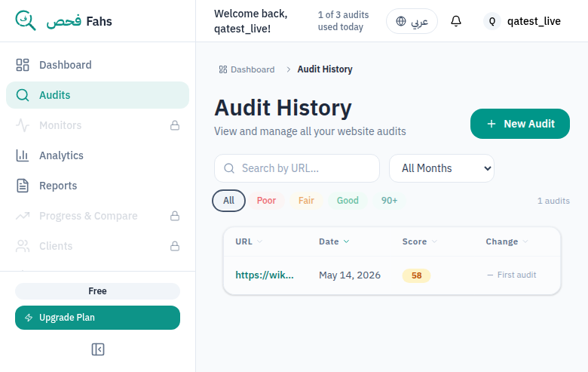Open the qatest_live user menu

tap(522, 21)
